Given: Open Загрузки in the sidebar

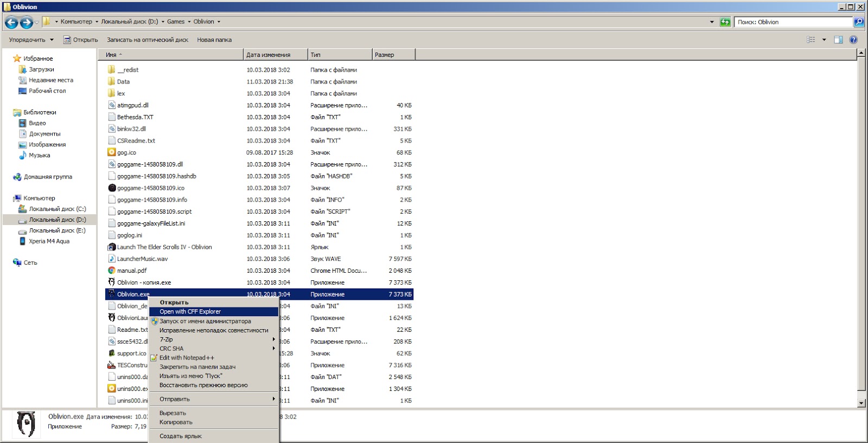Looking at the screenshot, I should [x=41, y=69].
